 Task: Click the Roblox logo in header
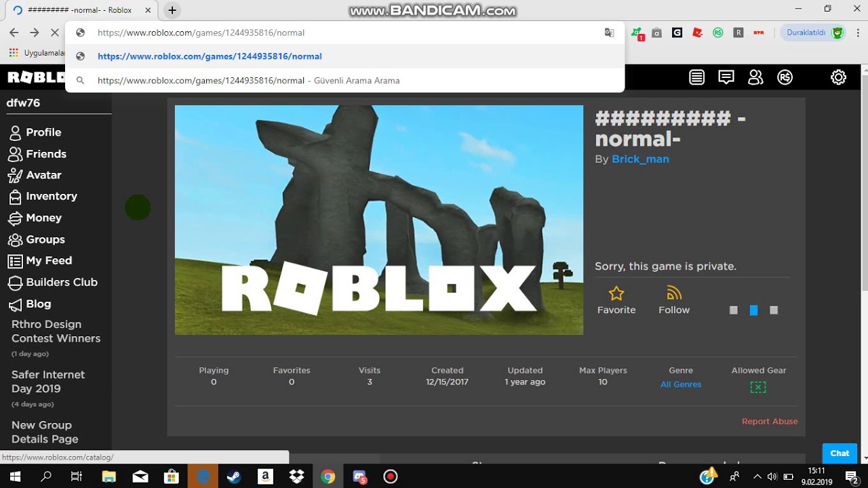(35, 77)
